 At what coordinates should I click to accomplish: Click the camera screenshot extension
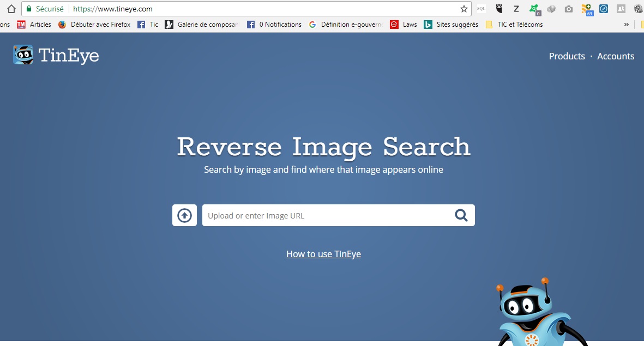pyautogui.click(x=568, y=9)
